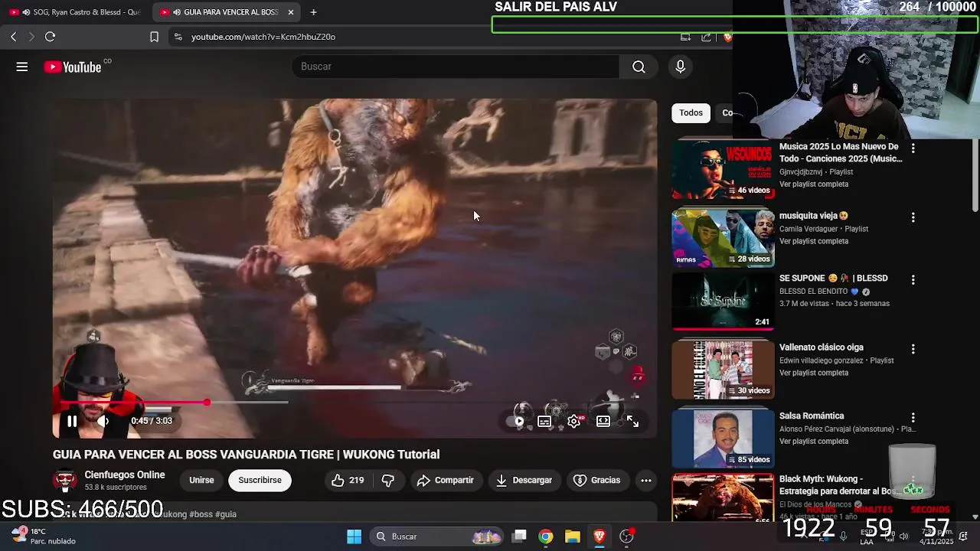Click the Descargar download button
The height and width of the screenshot is (551, 980).
tap(524, 481)
